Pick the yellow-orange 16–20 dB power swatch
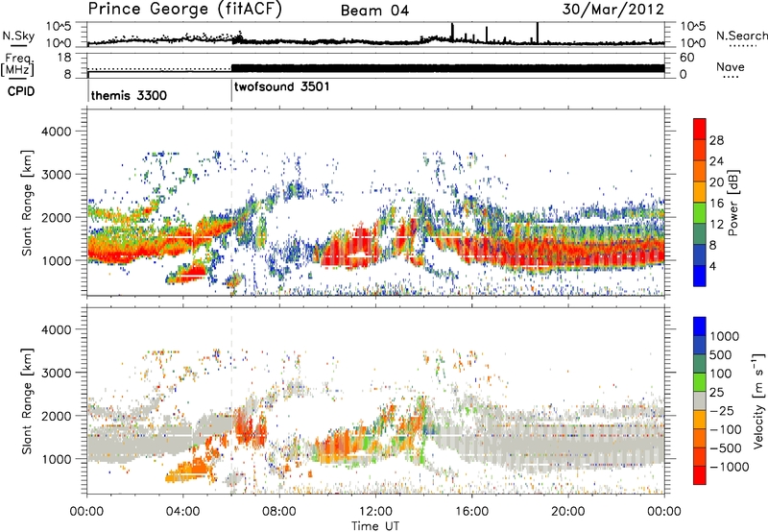 pyautogui.click(x=700, y=192)
